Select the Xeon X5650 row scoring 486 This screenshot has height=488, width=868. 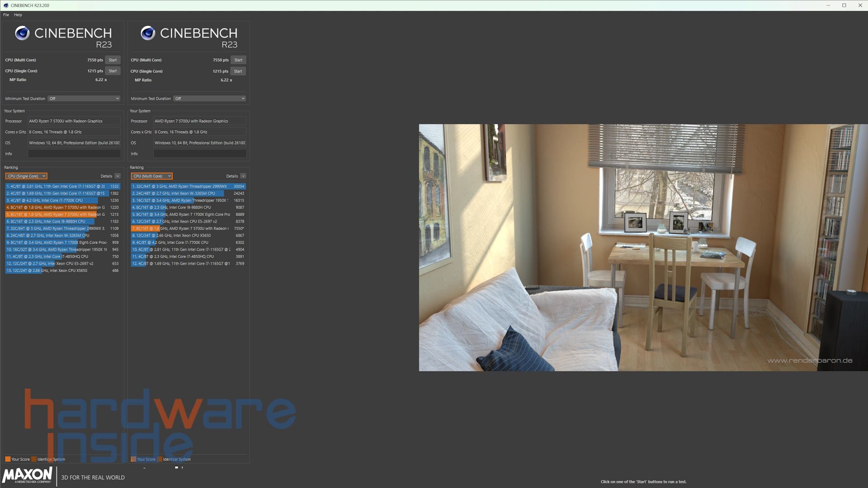(x=63, y=271)
